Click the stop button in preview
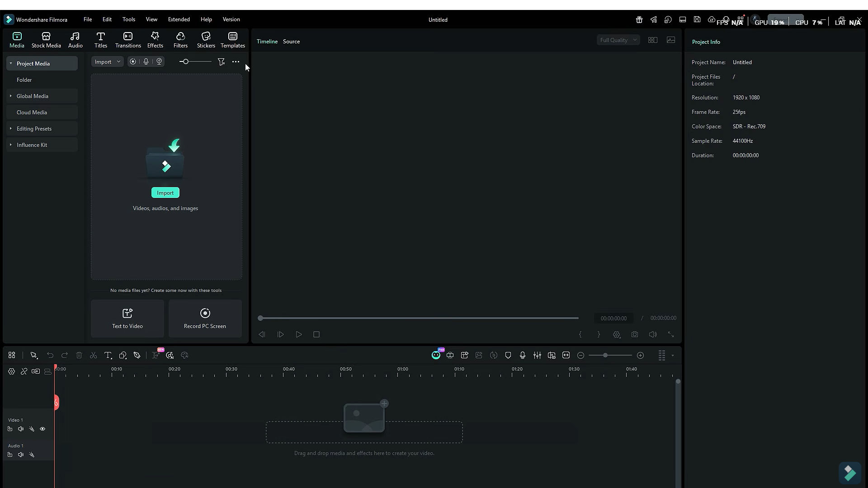This screenshot has width=868, height=488. click(x=316, y=335)
